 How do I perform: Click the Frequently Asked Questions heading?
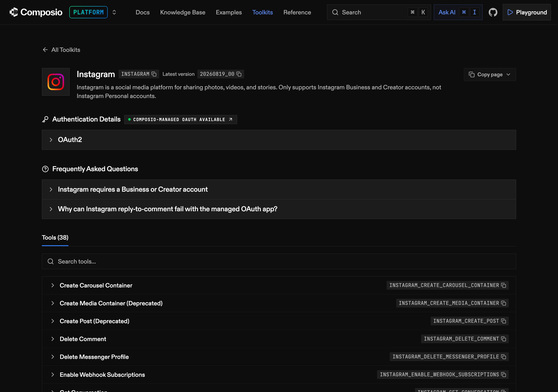pyautogui.click(x=95, y=169)
